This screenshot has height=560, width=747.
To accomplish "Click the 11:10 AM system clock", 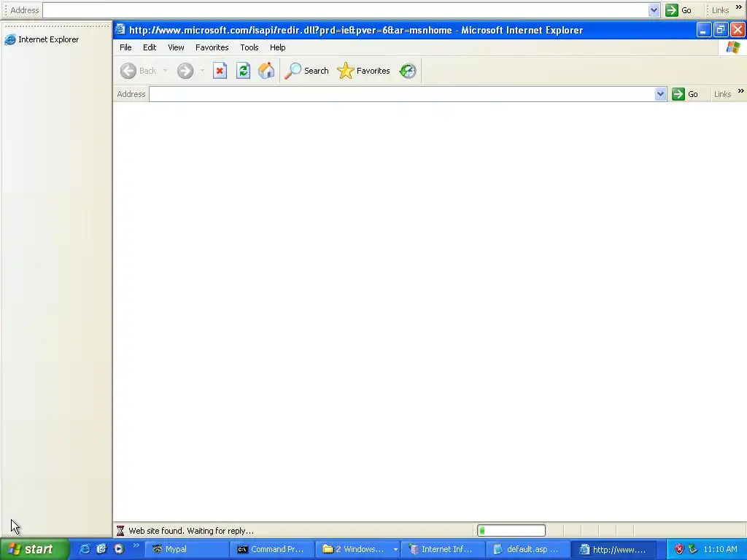I will pos(720,549).
